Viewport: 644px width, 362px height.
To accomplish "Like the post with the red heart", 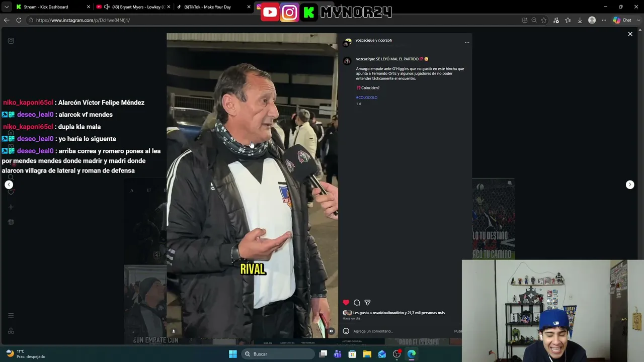I will (346, 303).
